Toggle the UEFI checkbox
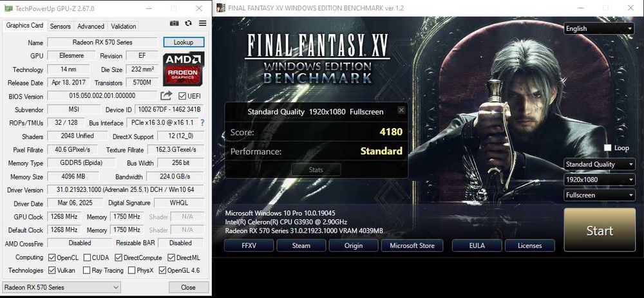The image size is (644, 298). [182, 96]
